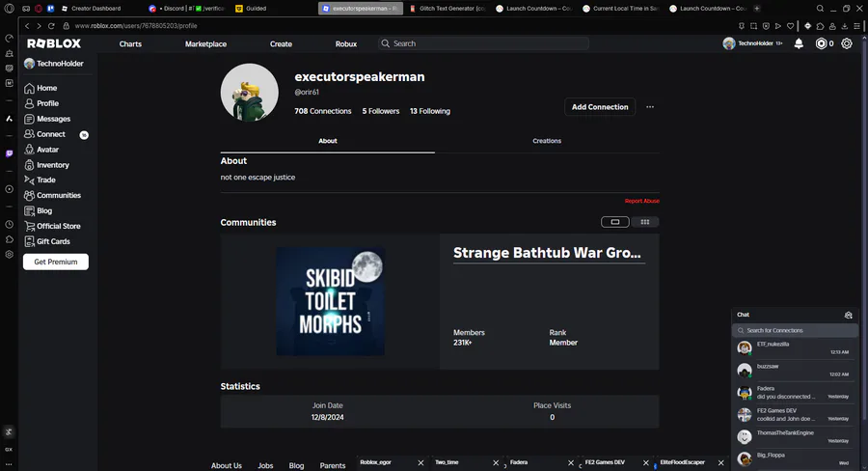Open the 13 Following link
Image resolution: width=868 pixels, height=471 pixels.
(x=430, y=111)
